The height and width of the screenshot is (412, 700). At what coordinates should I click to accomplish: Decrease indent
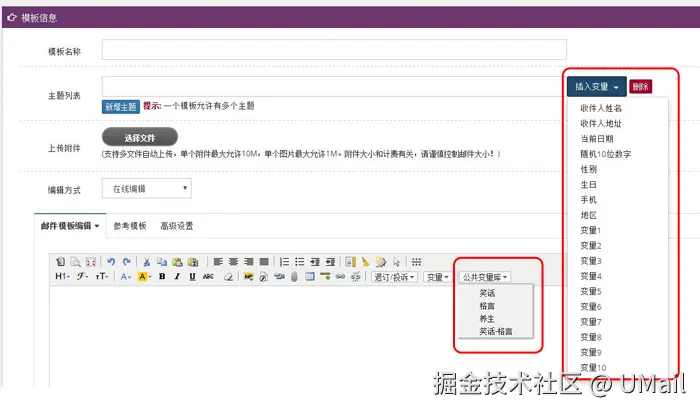pos(330,262)
